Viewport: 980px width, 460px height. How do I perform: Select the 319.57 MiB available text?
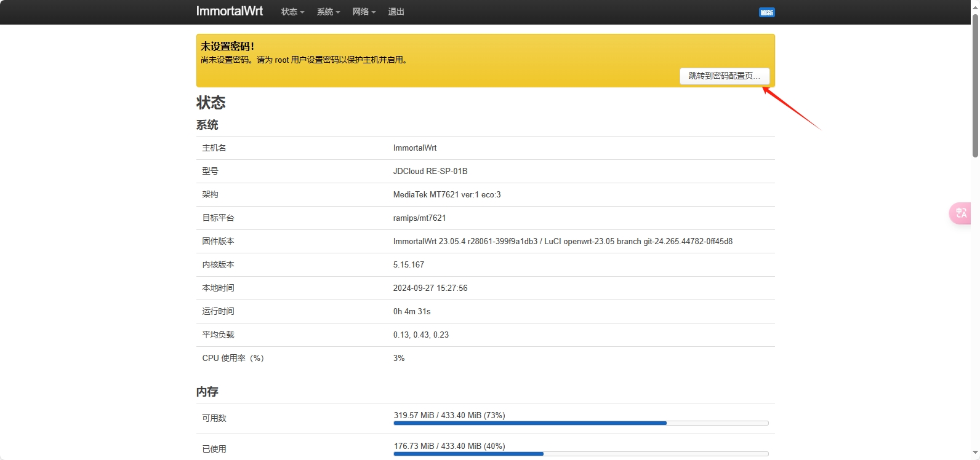449,415
